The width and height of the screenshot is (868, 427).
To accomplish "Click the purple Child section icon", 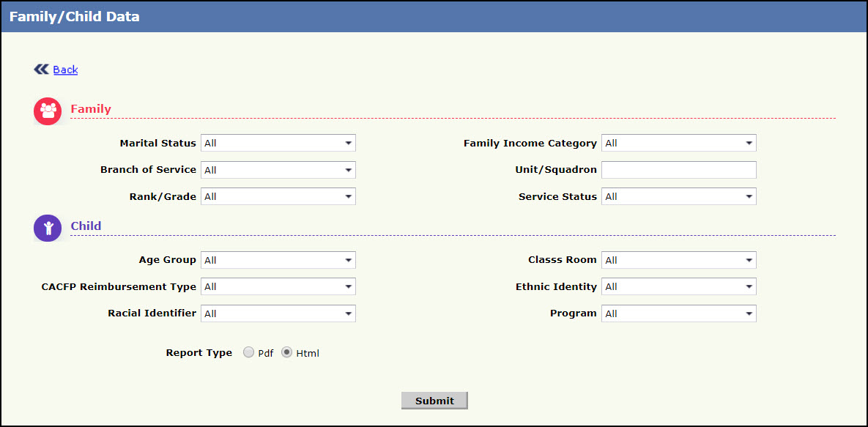I will pos(48,228).
